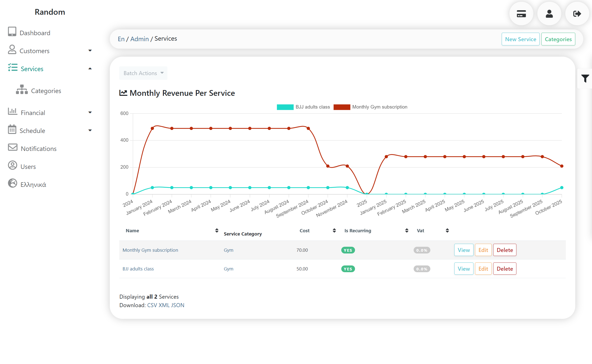Click the Notifications envelope icon
Viewport: 592px width, 364px height.
pyautogui.click(x=12, y=147)
